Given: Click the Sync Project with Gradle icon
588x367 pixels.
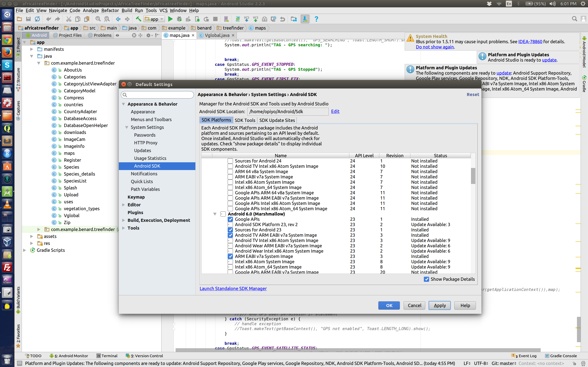Looking at the screenshot, I should click(x=237, y=19).
